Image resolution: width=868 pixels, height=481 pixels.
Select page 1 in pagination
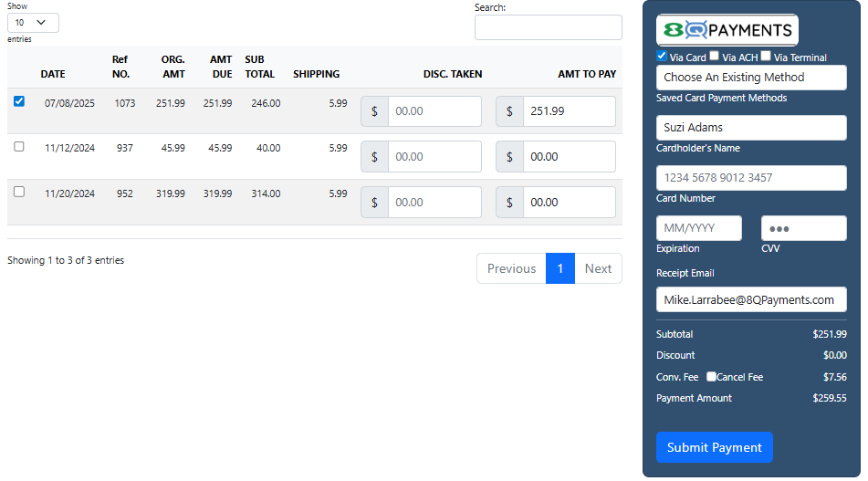(559, 268)
